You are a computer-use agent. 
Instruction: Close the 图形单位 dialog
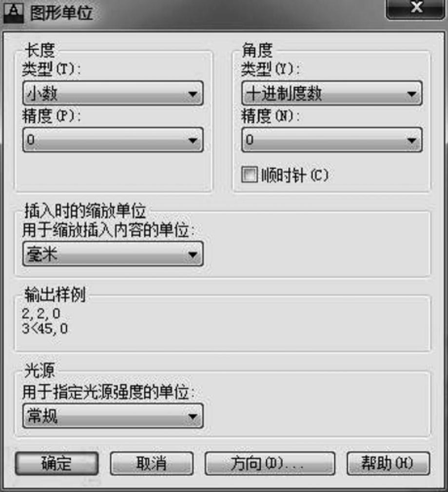click(x=416, y=9)
